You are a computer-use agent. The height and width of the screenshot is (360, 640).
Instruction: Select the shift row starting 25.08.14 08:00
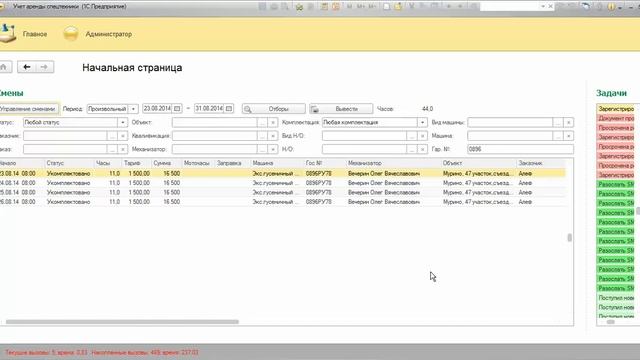tap(282, 192)
